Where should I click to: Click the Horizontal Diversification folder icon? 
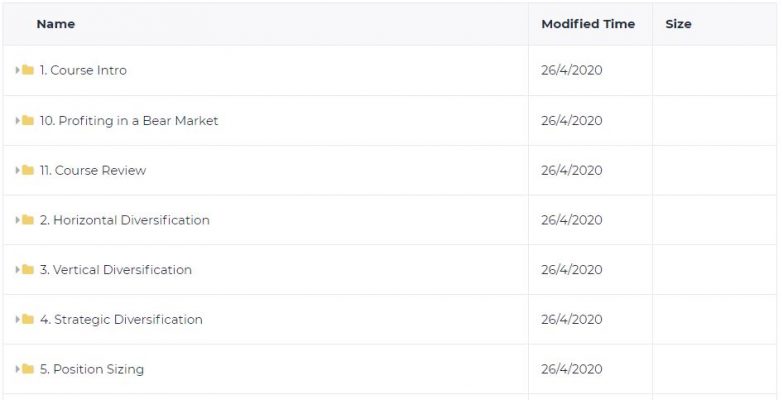(28, 220)
